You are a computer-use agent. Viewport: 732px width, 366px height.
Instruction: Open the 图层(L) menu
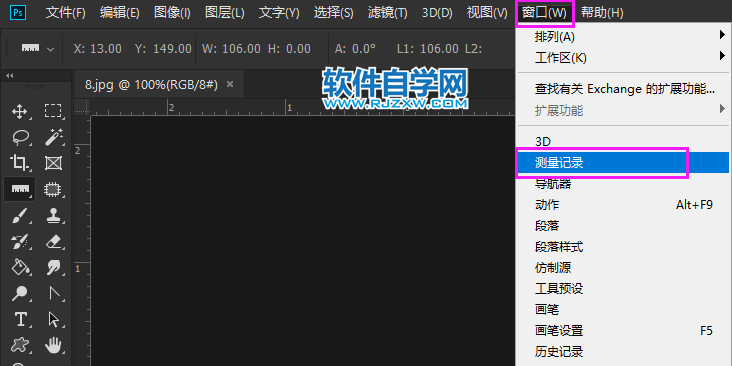pyautogui.click(x=225, y=13)
